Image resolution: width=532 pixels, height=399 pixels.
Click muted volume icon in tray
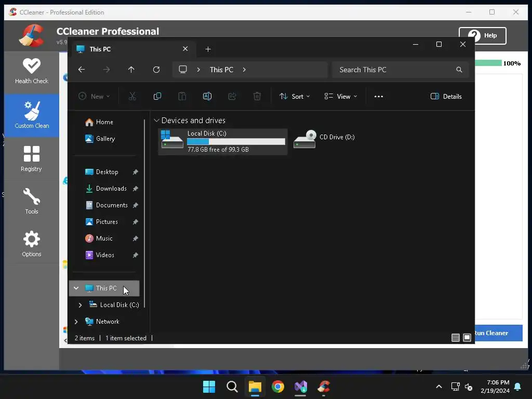[469, 387]
